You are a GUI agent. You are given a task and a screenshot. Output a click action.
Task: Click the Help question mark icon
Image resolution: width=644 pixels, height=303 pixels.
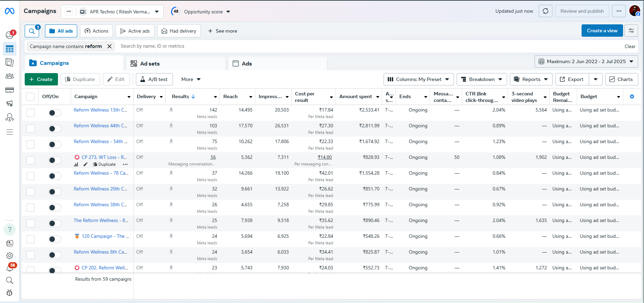pyautogui.click(x=10, y=229)
